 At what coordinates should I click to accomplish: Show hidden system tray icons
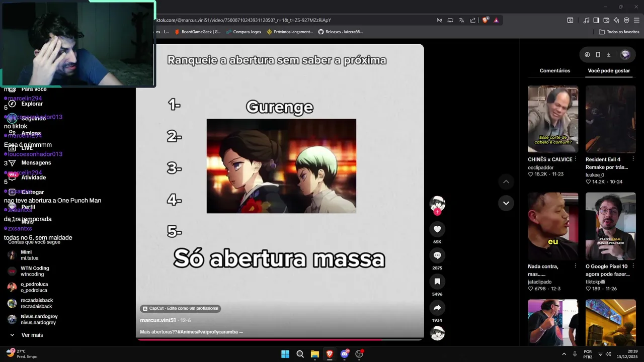tap(564, 354)
